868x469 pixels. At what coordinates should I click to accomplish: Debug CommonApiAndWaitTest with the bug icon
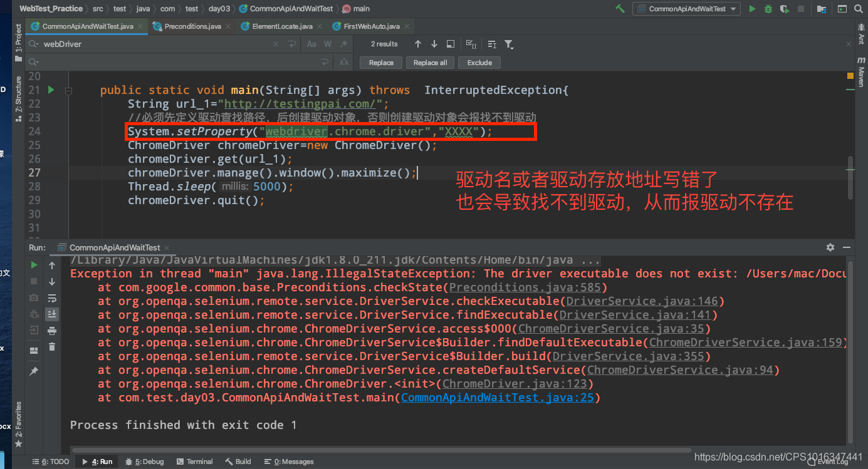coord(769,9)
